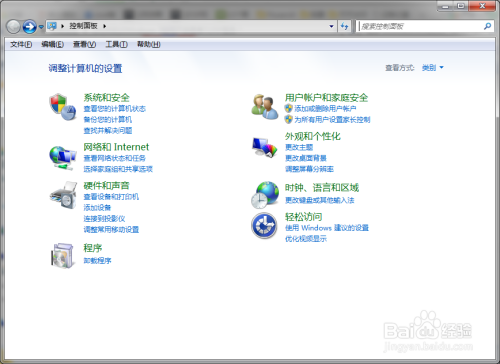Open the 帮助(H) menu
Screen dimensions: 500x364
[149, 44]
